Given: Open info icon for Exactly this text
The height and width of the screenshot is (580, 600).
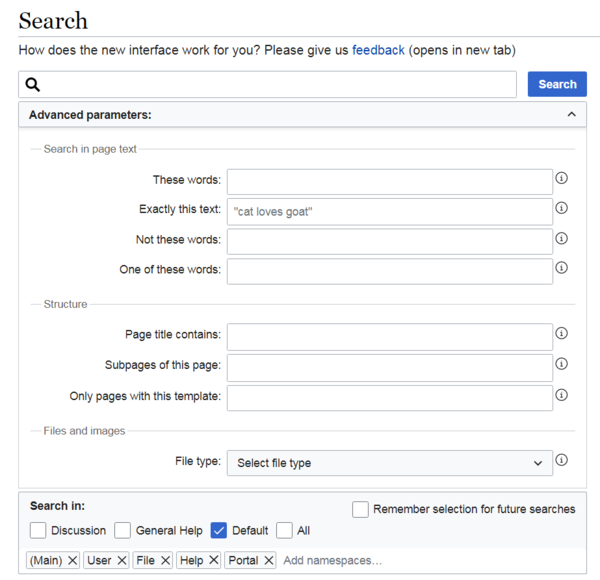Looking at the screenshot, I should [561, 208].
